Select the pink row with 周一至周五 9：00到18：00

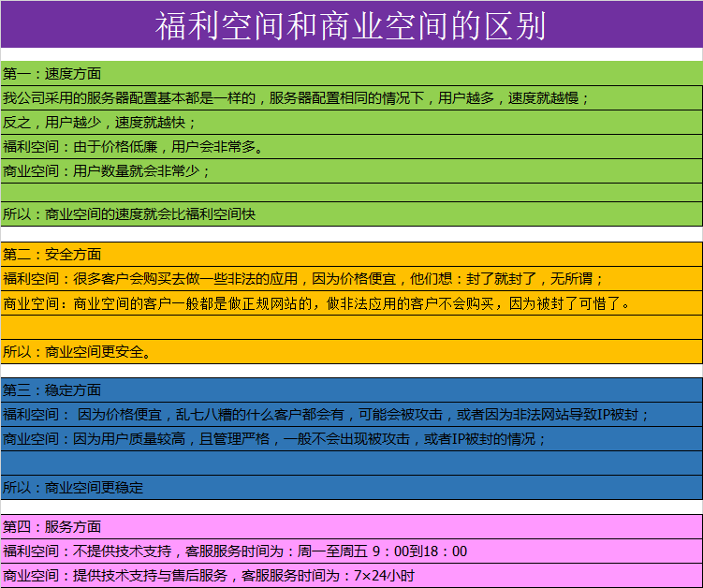(x=234, y=551)
